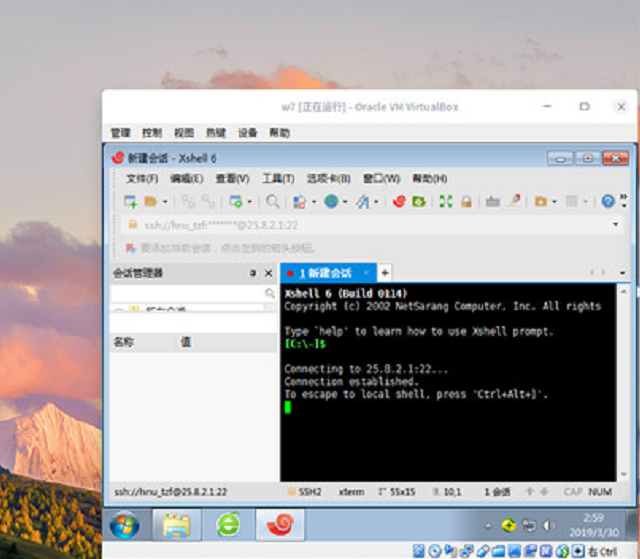The height and width of the screenshot is (559, 640).
Task: Launch Xftp via the green toolbar icon
Action: coord(419,201)
